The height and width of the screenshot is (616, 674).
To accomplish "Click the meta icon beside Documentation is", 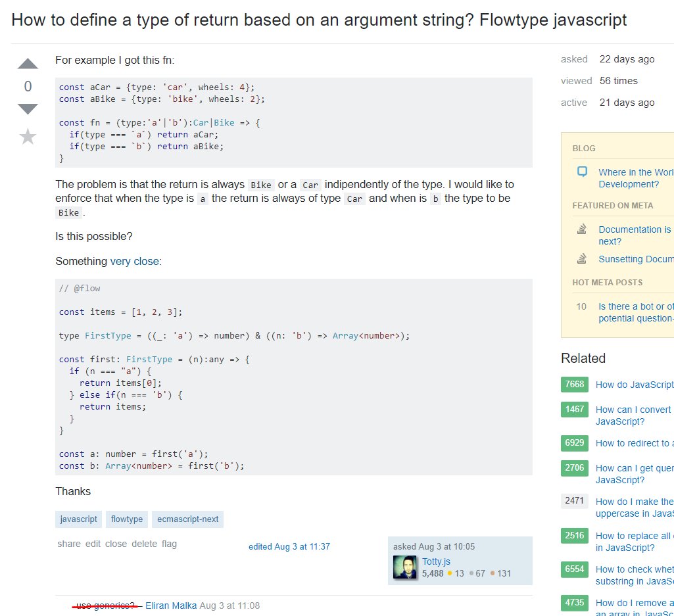I will (x=581, y=229).
